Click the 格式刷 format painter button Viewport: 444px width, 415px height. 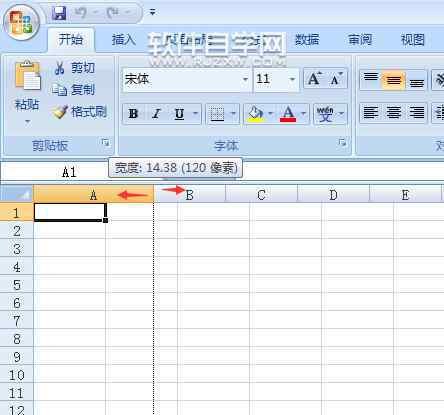(x=80, y=112)
